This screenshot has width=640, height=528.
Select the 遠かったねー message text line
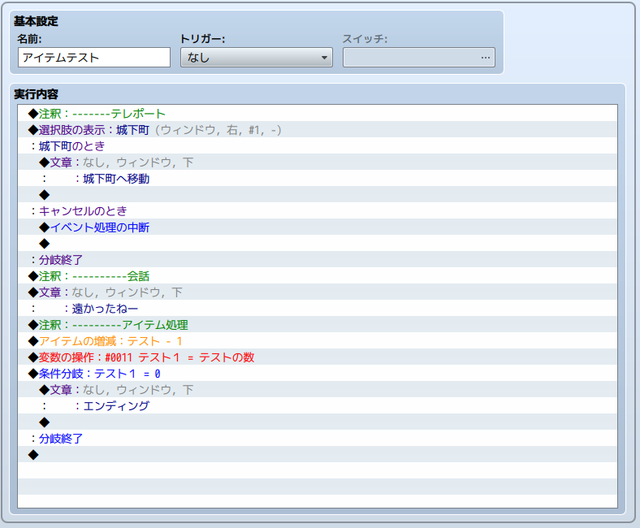318,308
